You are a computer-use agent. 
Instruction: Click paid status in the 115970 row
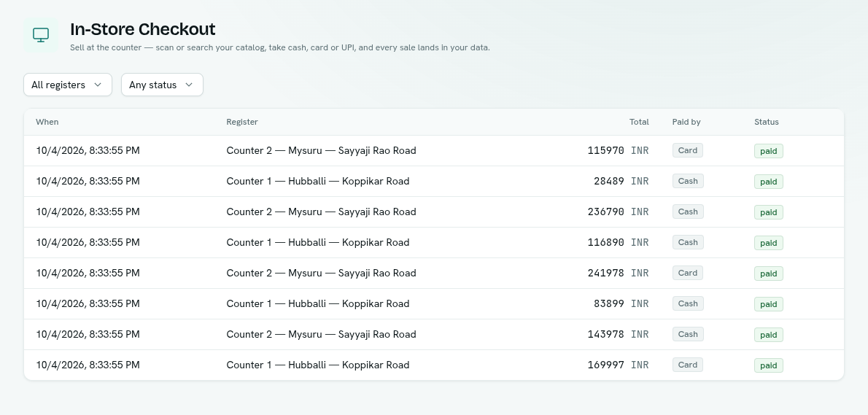pos(768,151)
